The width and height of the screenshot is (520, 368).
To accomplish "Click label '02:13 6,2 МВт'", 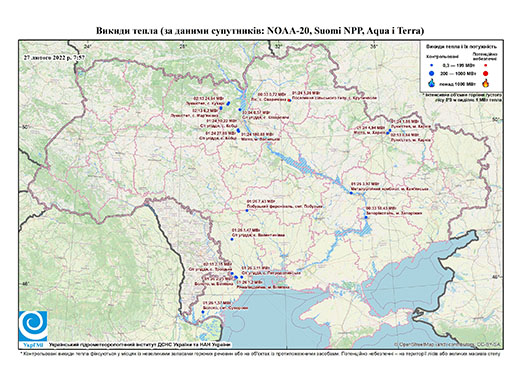I will (x=205, y=110).
